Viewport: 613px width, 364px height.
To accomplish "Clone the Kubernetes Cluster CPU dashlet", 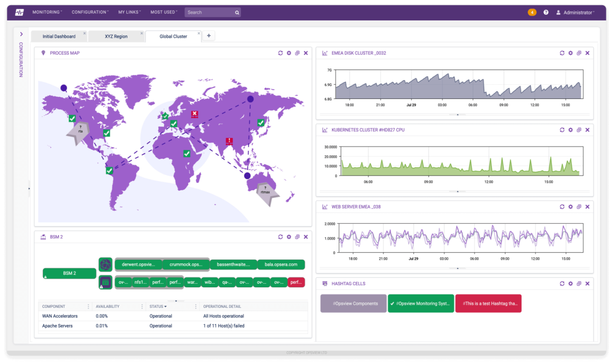I will pyautogui.click(x=579, y=130).
